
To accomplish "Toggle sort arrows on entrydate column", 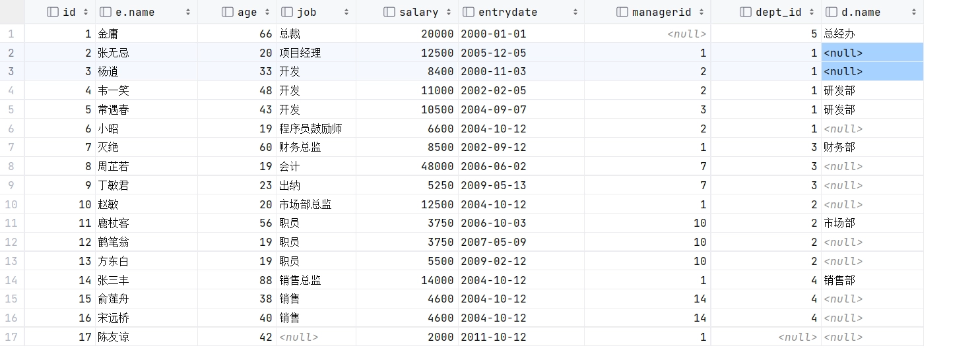I will pyautogui.click(x=575, y=12).
